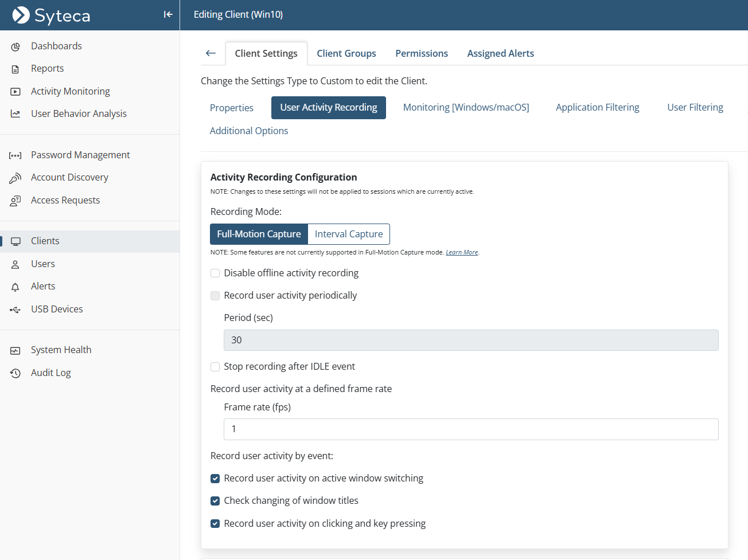The height and width of the screenshot is (560, 748).
Task: Click the Account Discovery radar icon
Action: pos(15,178)
